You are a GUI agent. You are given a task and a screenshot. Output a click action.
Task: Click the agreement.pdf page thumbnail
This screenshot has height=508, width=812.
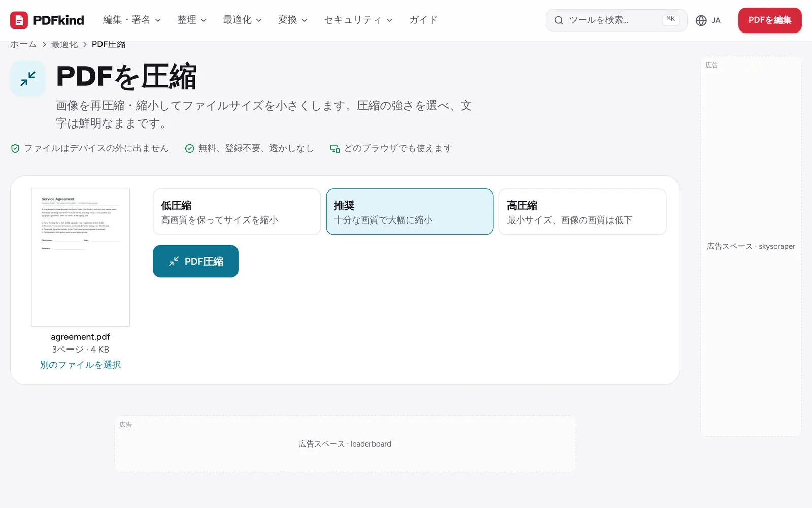click(x=80, y=257)
